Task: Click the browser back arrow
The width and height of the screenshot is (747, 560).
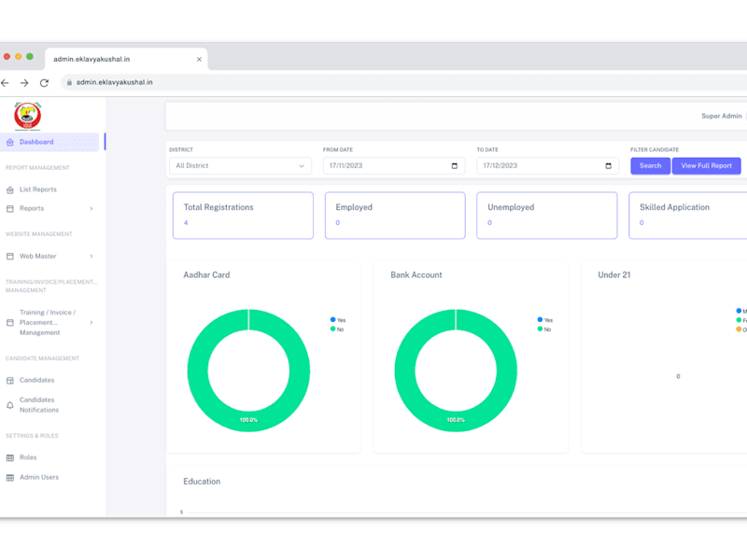Action: click(x=5, y=83)
